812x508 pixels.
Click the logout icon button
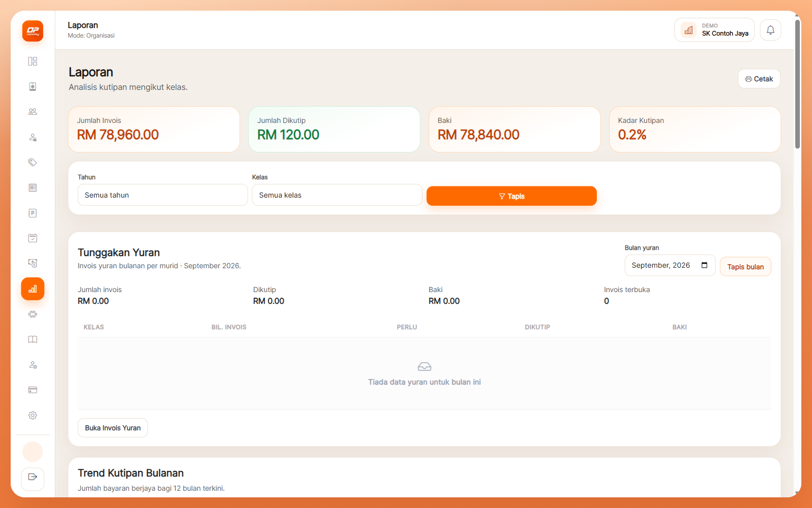pos(32,479)
